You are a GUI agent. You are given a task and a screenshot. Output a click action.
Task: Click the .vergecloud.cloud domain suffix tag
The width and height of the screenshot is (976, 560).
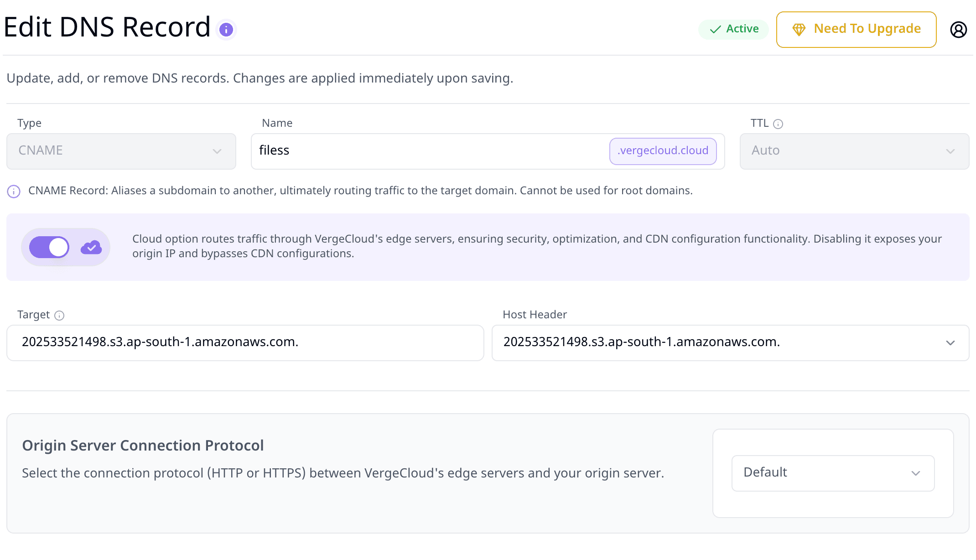click(663, 151)
